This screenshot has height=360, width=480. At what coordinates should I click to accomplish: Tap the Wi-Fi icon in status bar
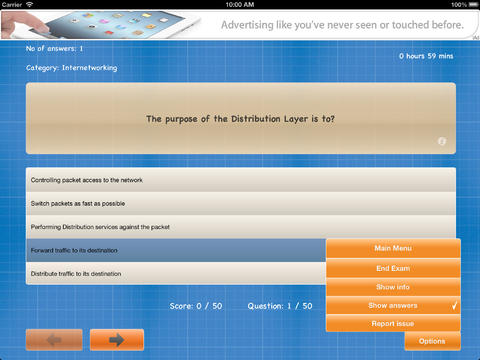click(30, 4)
